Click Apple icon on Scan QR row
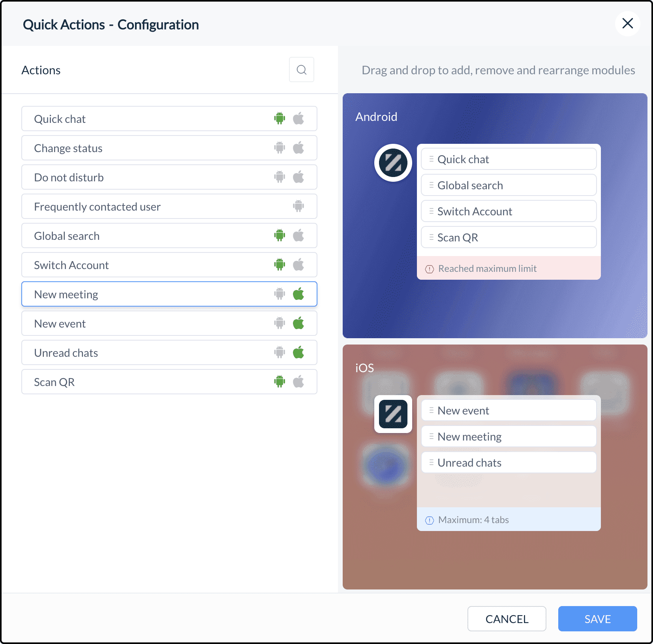The height and width of the screenshot is (644, 653). point(298,382)
